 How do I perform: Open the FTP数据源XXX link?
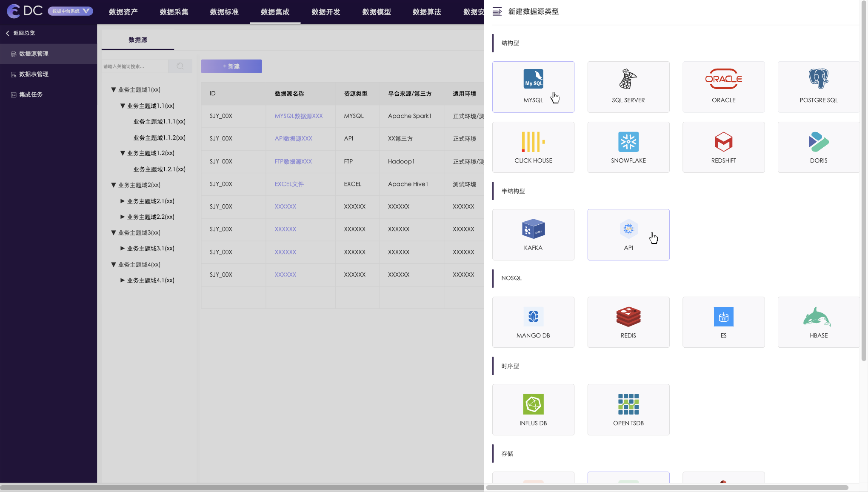[x=293, y=162]
